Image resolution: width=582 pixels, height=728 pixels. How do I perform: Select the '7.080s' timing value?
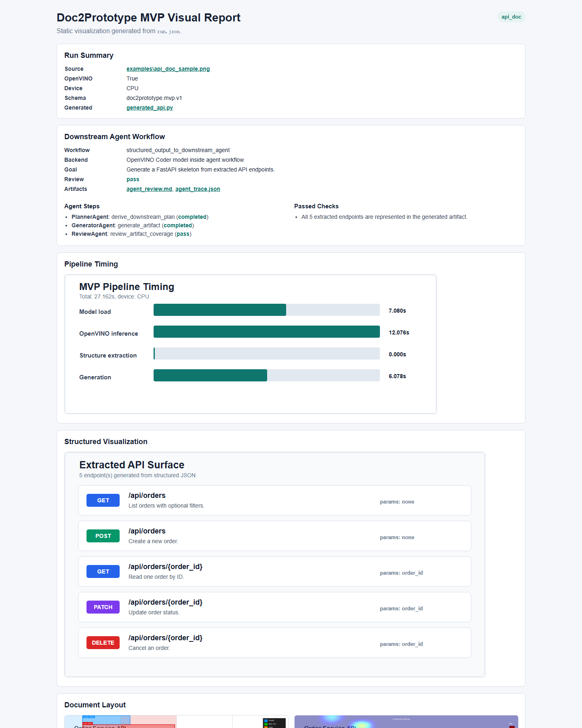[397, 311]
